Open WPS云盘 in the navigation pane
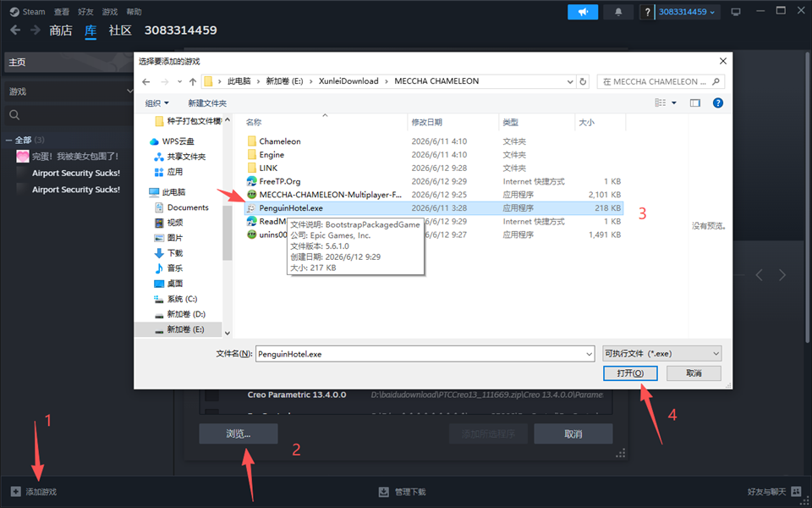Screen dimensions: 812x508 [x=178, y=141]
